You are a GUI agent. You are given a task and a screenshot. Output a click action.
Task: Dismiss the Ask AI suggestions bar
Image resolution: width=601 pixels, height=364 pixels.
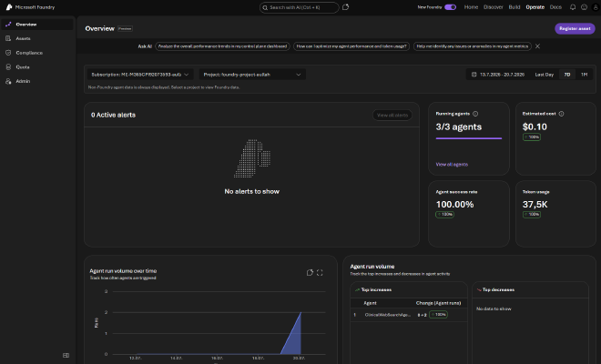(538, 46)
